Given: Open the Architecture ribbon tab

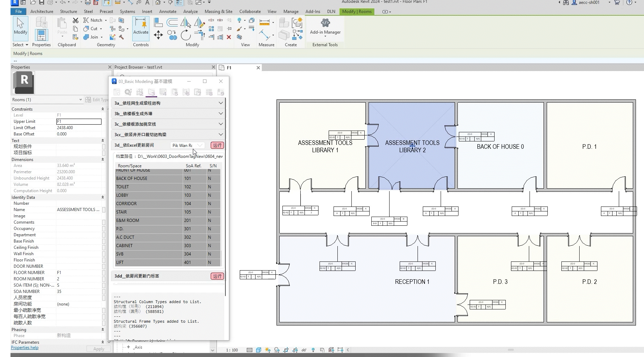Looking at the screenshot, I should 42,12.
